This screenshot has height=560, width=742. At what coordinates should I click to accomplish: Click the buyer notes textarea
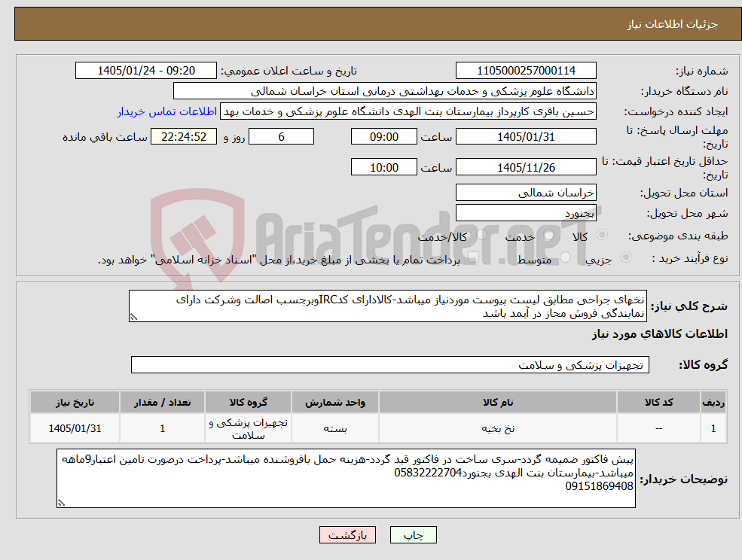point(346,479)
